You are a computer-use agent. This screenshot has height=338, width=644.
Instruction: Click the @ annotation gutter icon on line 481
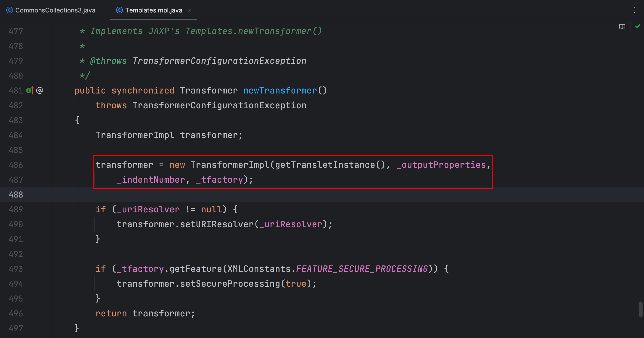pos(40,90)
